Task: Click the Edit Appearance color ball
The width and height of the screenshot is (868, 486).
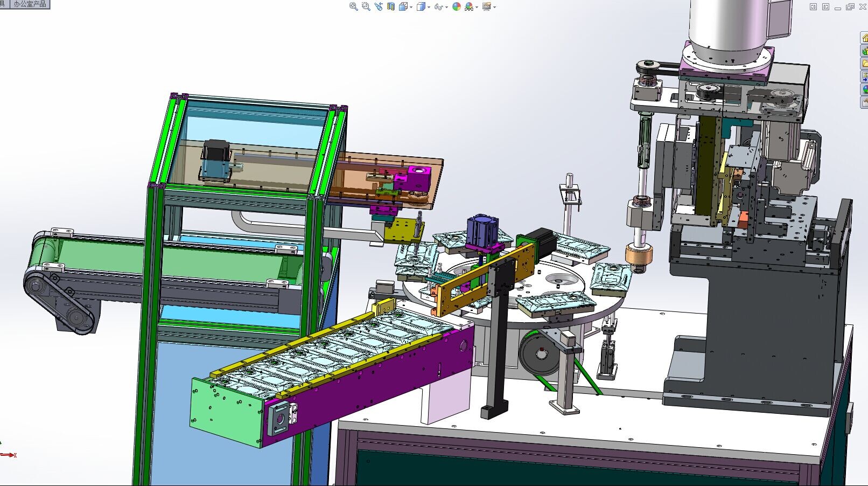Action: (x=457, y=6)
